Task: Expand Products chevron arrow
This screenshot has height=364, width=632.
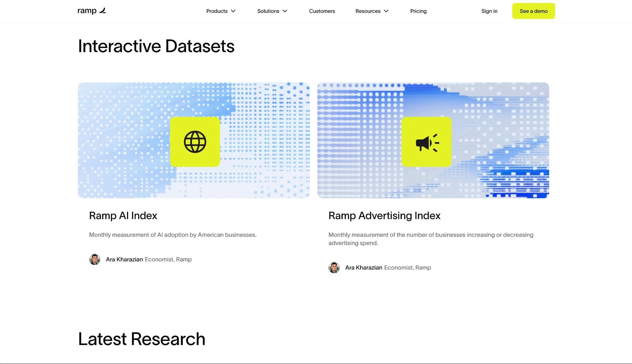Action: (233, 11)
